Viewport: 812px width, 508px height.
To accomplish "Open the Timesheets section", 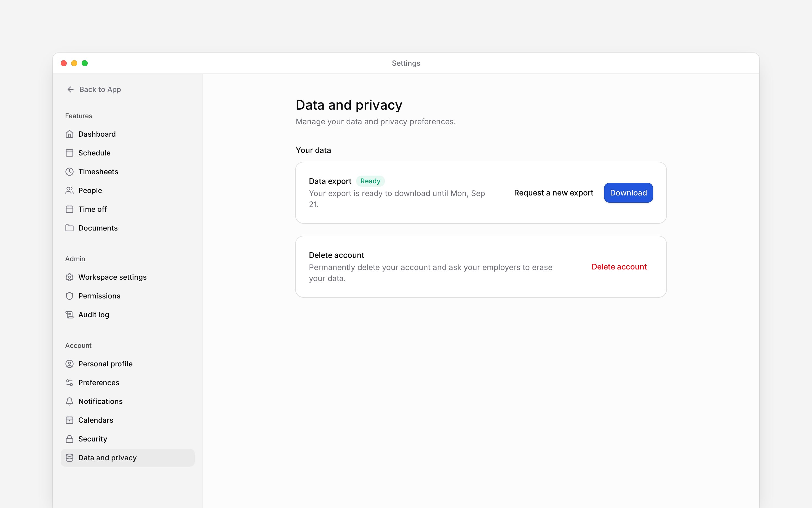I will (x=127, y=172).
